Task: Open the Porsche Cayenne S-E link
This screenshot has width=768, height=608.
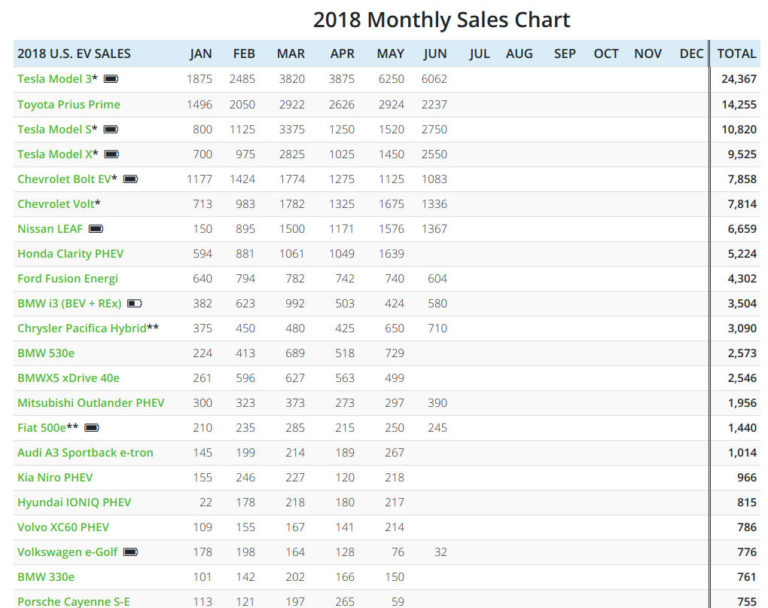Action: [73, 602]
